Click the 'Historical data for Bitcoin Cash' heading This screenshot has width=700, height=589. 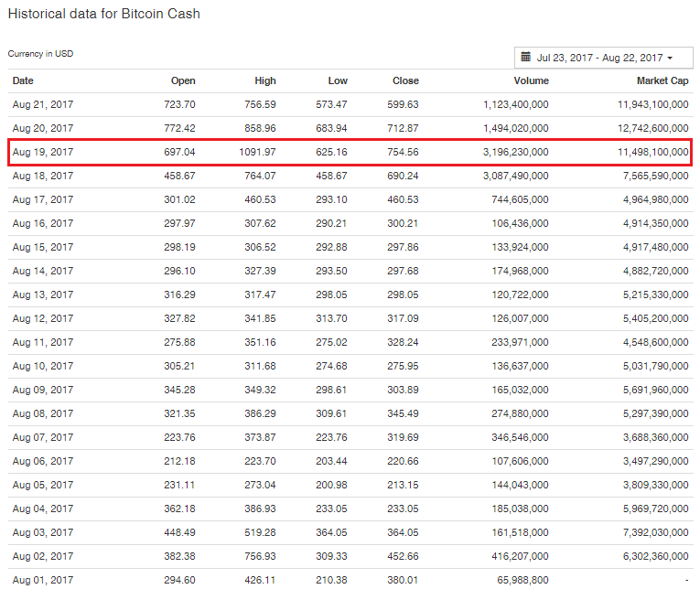104,14
